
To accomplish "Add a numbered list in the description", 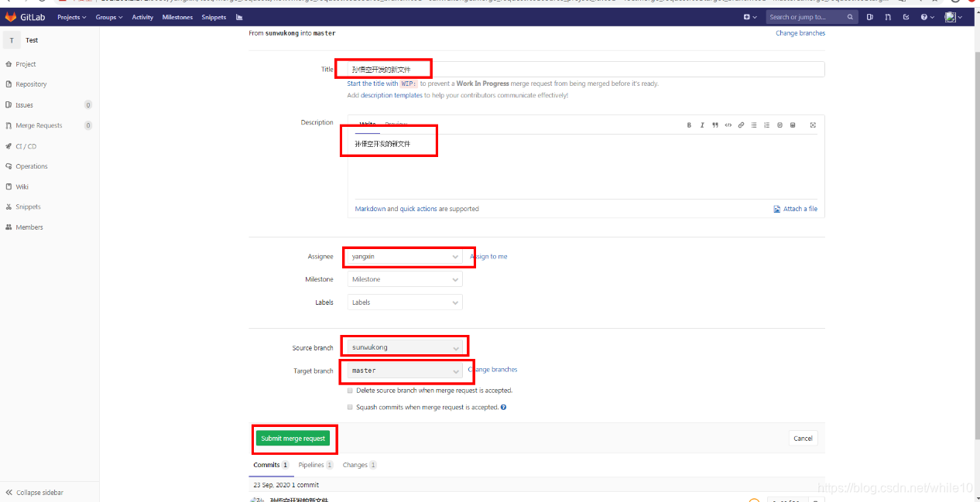I will pyautogui.click(x=766, y=125).
